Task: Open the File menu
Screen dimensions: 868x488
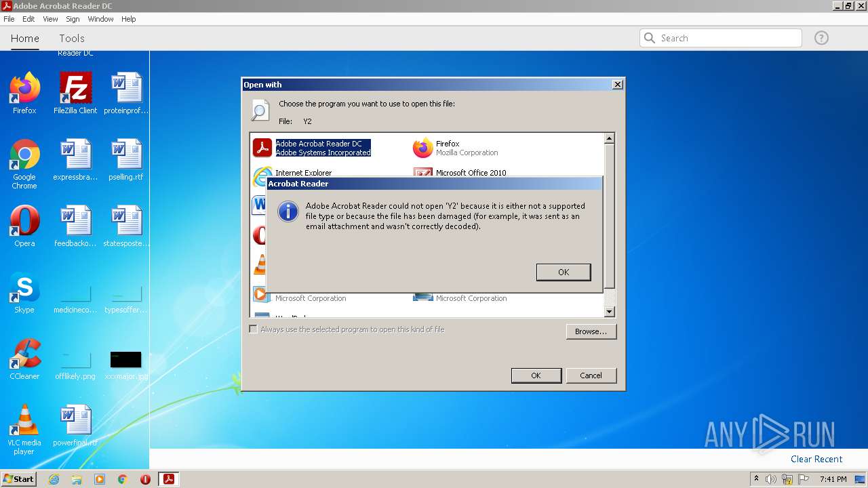Action: 9,19
